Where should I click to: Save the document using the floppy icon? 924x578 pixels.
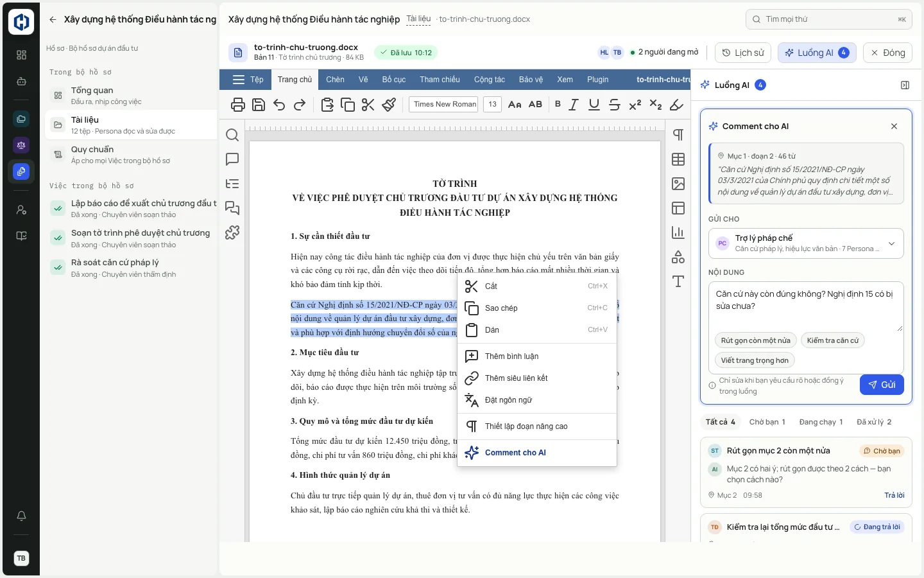pos(259,105)
